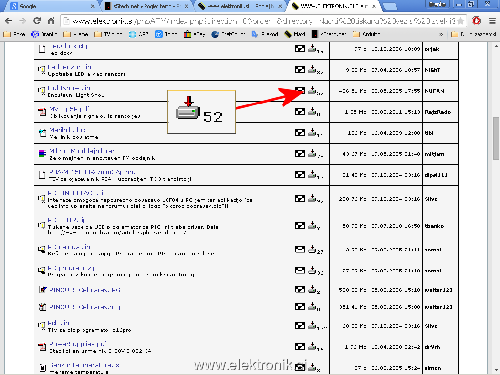Open the file link in the drVrh row
The image size is (500, 375).
78,344
